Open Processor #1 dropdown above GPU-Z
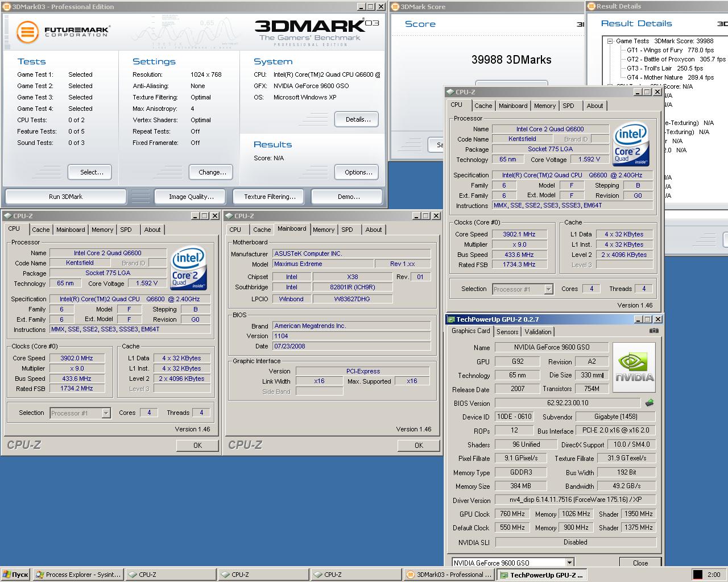The height and width of the screenshot is (582, 728). [x=548, y=289]
